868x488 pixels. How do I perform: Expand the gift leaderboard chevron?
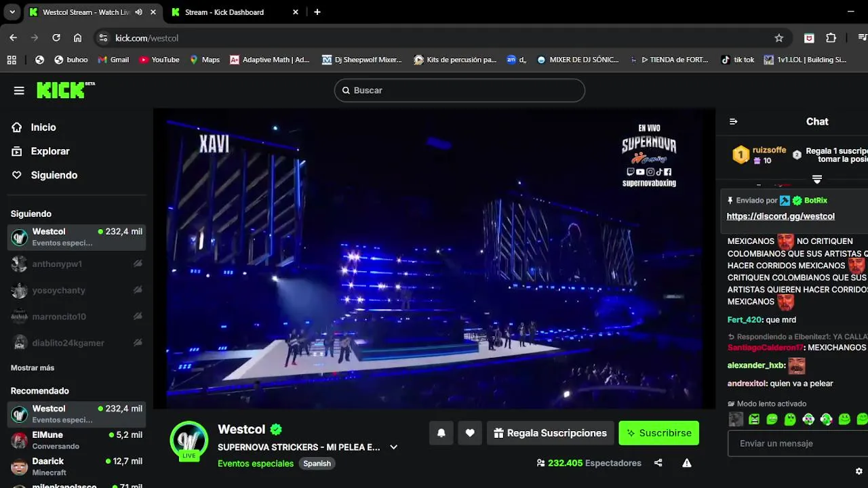[817, 179]
